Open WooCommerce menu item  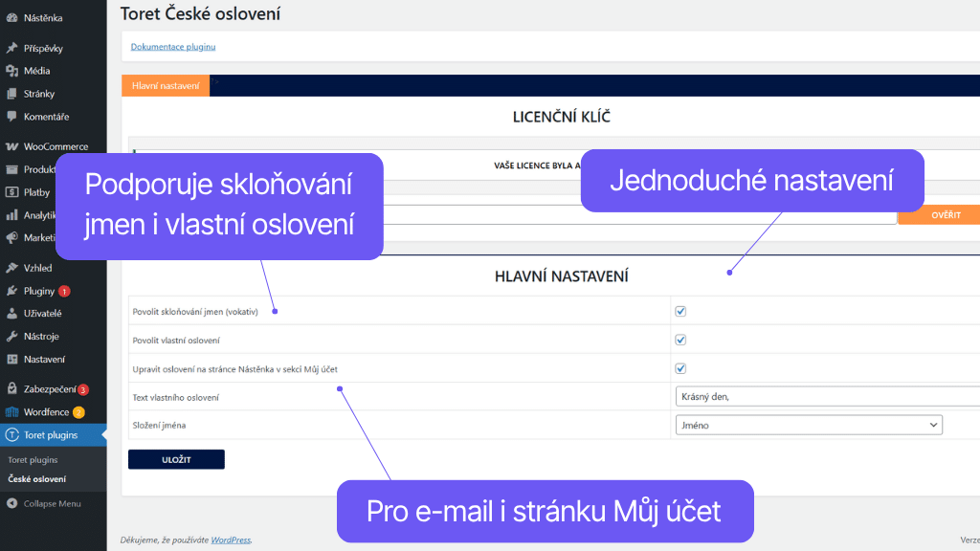tap(54, 146)
